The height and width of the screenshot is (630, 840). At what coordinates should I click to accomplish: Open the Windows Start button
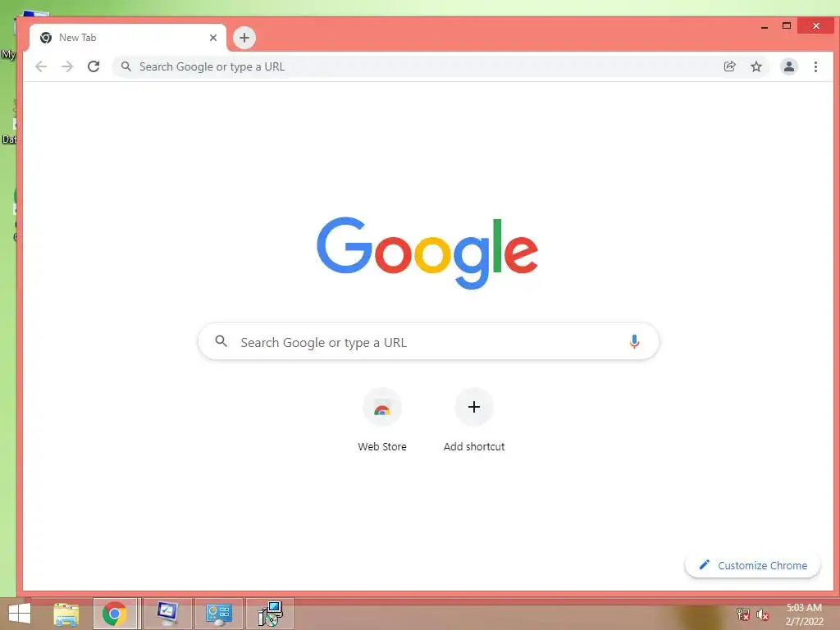point(20,614)
